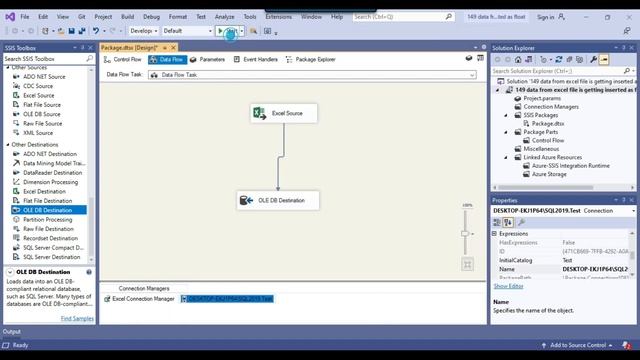The image size is (640, 360).
Task: Select Dimension Processing item
Action: 50,182
